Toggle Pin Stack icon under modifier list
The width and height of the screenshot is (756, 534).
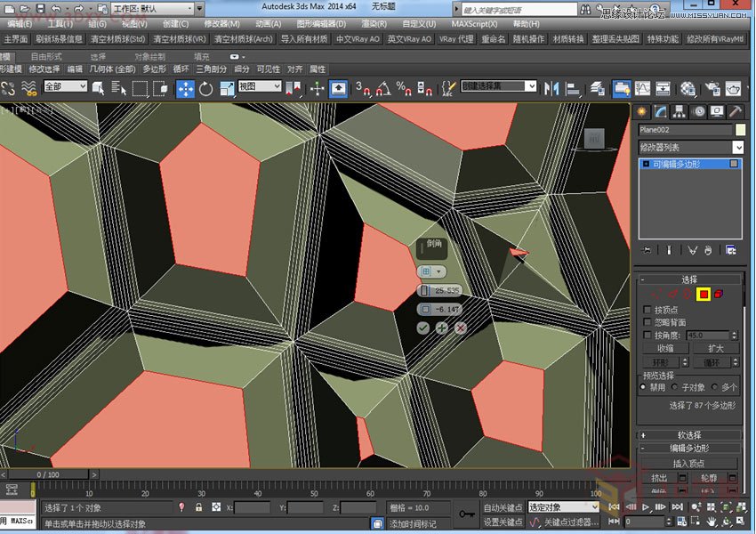(x=647, y=250)
